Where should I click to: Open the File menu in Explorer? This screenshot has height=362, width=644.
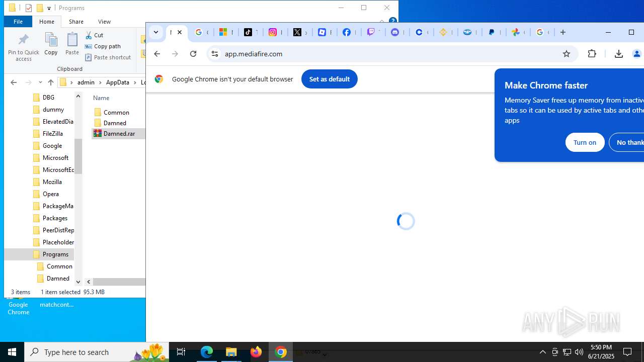pos(18,22)
